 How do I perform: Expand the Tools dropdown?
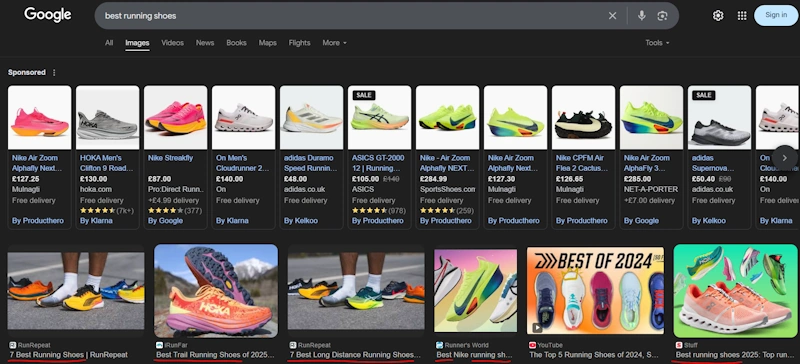[x=657, y=43]
